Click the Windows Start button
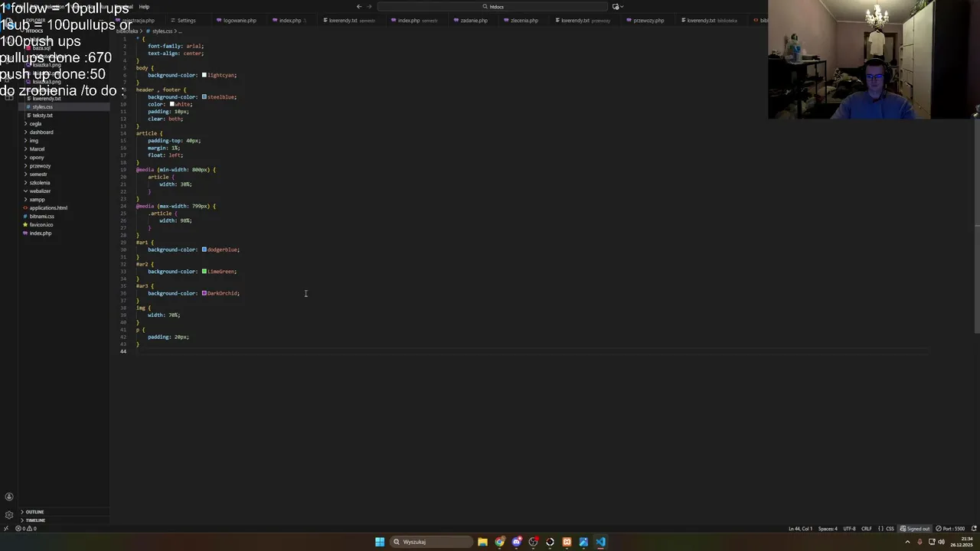The height and width of the screenshot is (551, 980). tap(380, 542)
